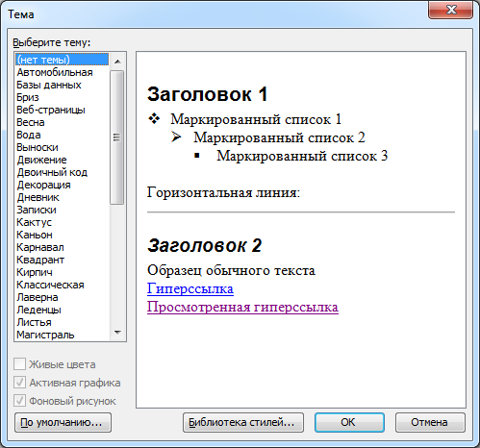Select the Листья theme

coord(63,322)
